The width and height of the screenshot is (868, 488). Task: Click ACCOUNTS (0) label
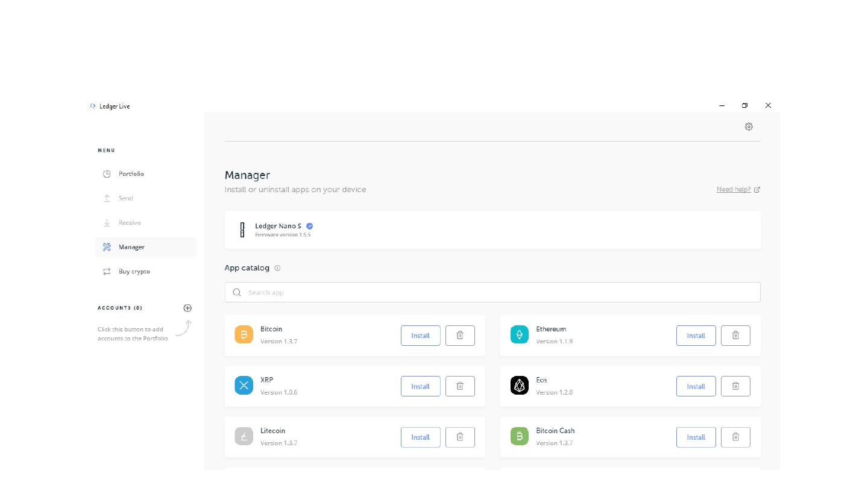[x=120, y=308]
